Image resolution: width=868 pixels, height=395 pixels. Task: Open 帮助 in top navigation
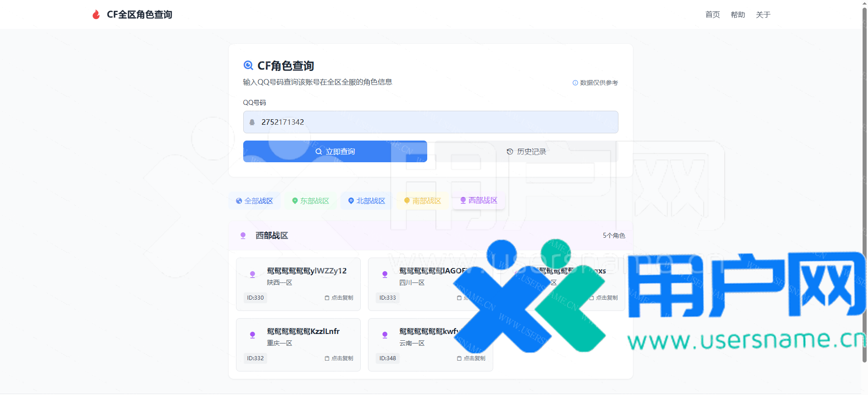coord(738,15)
